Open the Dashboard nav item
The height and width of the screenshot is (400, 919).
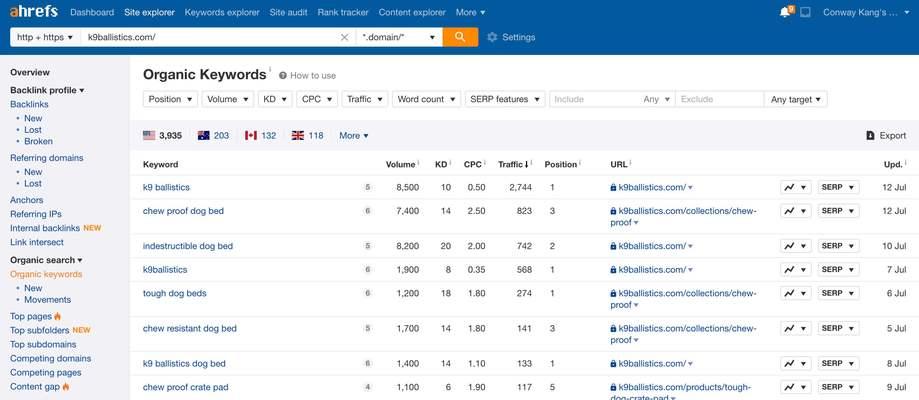pos(92,12)
